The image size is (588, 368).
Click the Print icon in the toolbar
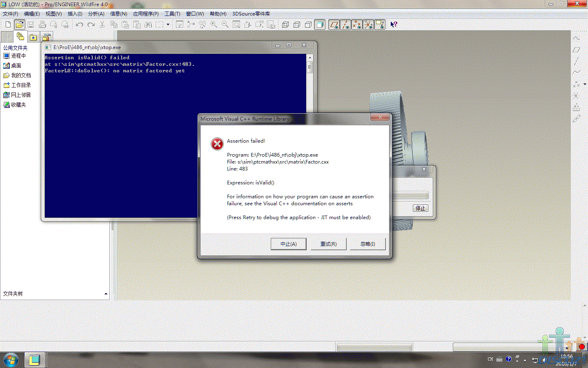pos(42,25)
